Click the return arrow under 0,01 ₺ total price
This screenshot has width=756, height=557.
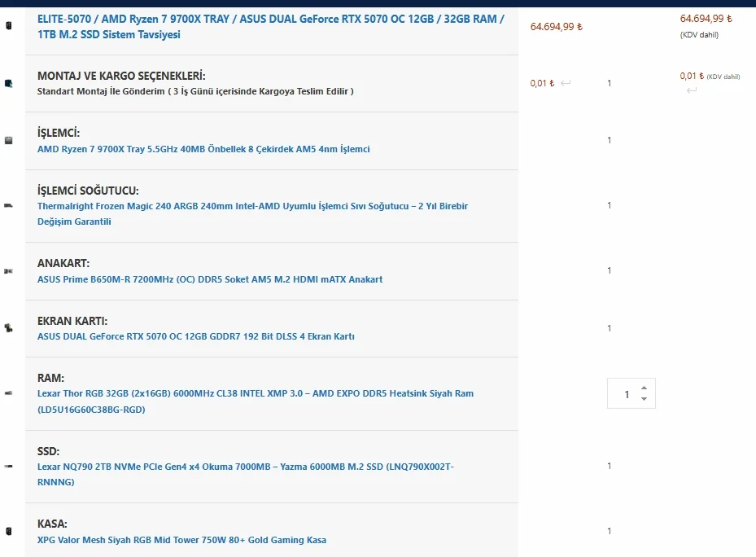692,90
